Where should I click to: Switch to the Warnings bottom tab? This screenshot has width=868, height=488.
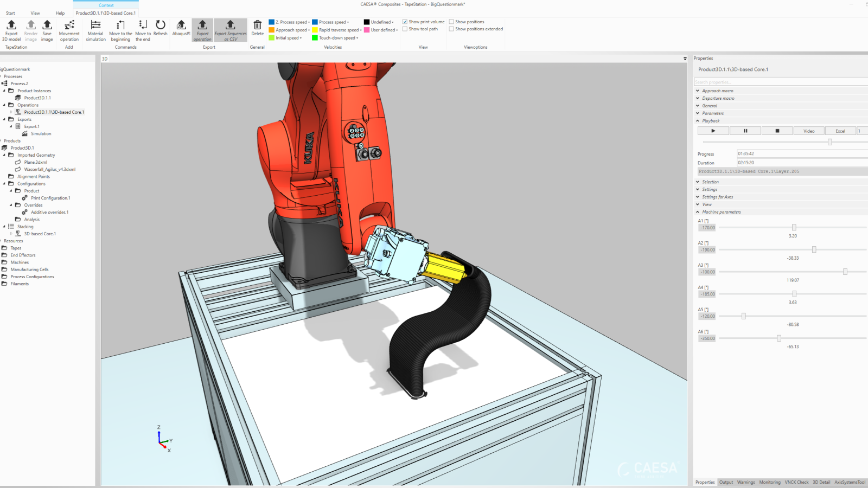click(x=746, y=482)
